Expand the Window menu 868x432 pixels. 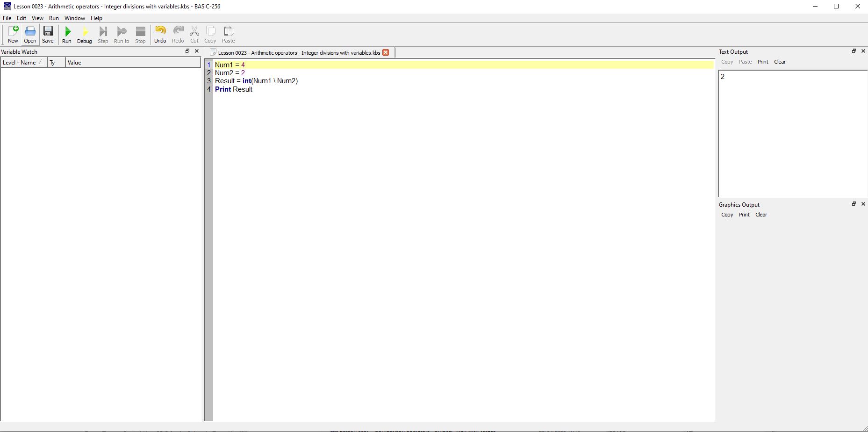click(x=75, y=18)
